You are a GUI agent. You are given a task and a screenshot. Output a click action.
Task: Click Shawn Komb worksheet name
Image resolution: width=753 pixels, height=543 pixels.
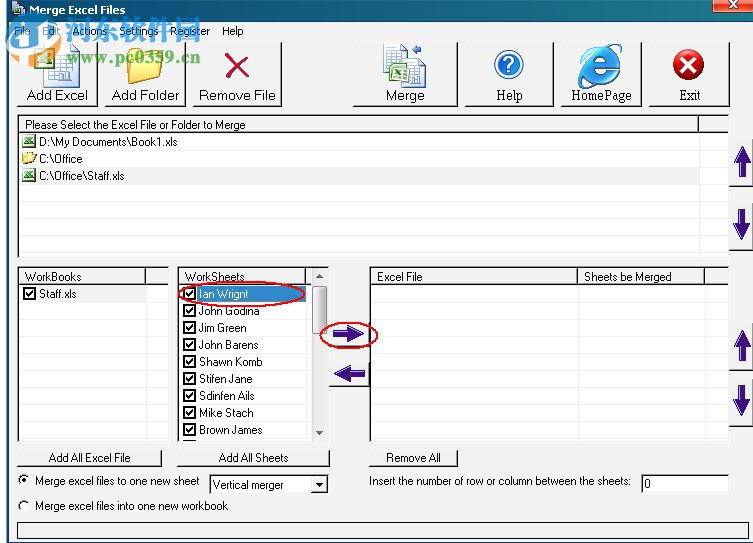tap(231, 362)
